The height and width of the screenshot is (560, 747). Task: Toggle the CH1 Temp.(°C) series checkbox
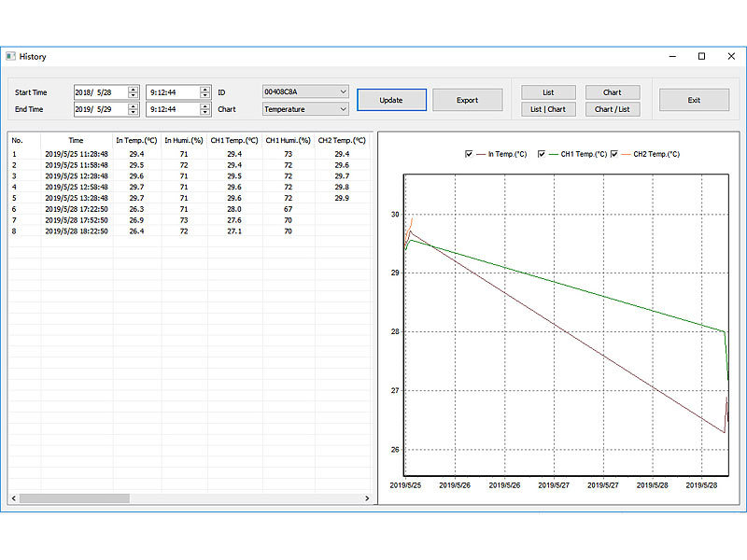click(542, 154)
